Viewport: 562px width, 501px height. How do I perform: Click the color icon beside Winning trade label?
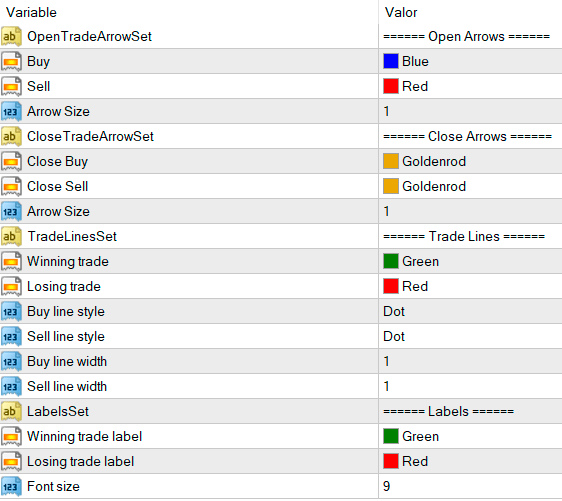coord(11,436)
